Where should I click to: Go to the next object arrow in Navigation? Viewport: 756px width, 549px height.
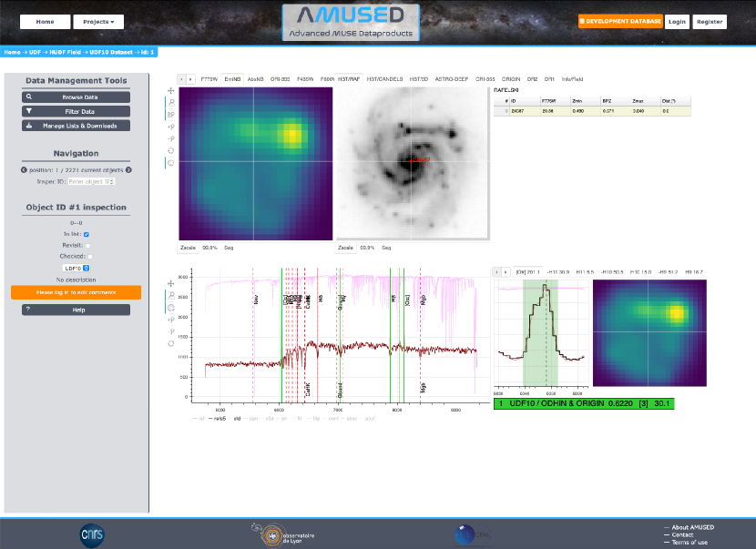tap(128, 170)
